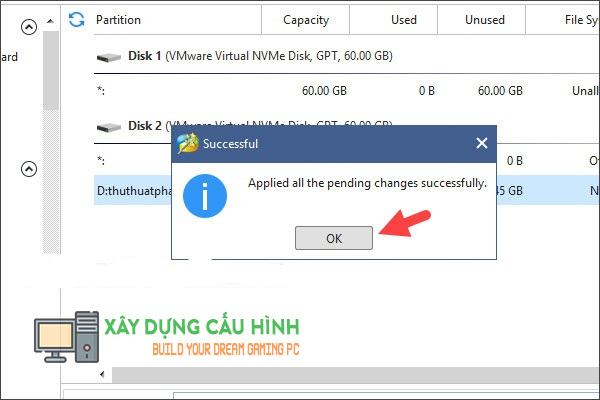The width and height of the screenshot is (600, 400).
Task: Collapse the lower sidebar section chevron
Action: tap(29, 169)
